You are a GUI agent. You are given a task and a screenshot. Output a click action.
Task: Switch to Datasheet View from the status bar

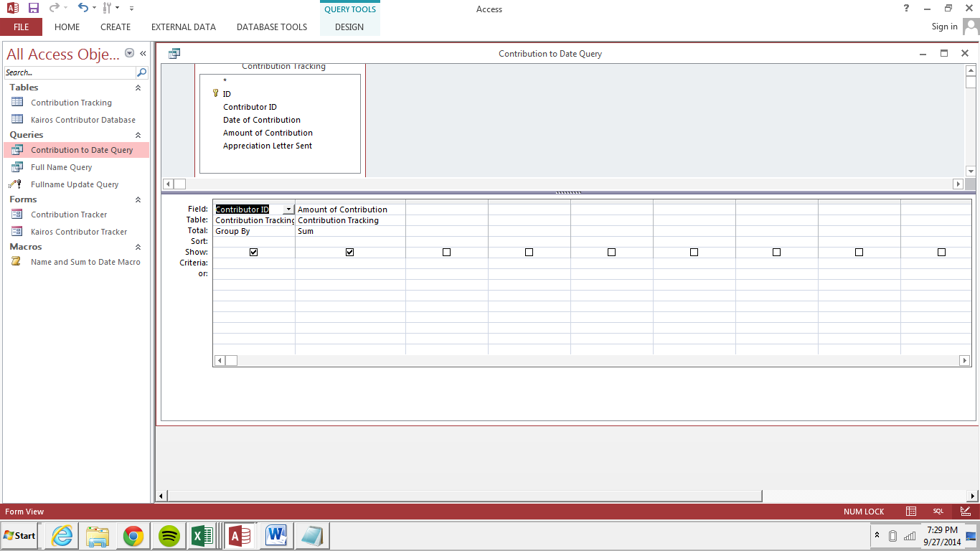[911, 512]
